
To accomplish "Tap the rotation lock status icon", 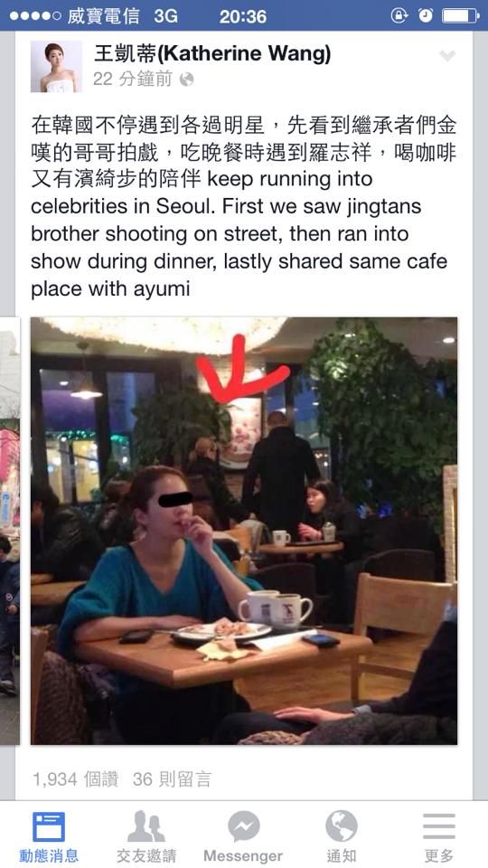I will (x=399, y=16).
